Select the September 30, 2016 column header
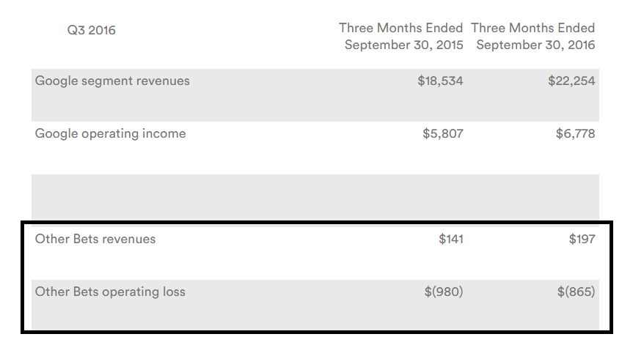This screenshot has height=356, width=644. point(533,36)
